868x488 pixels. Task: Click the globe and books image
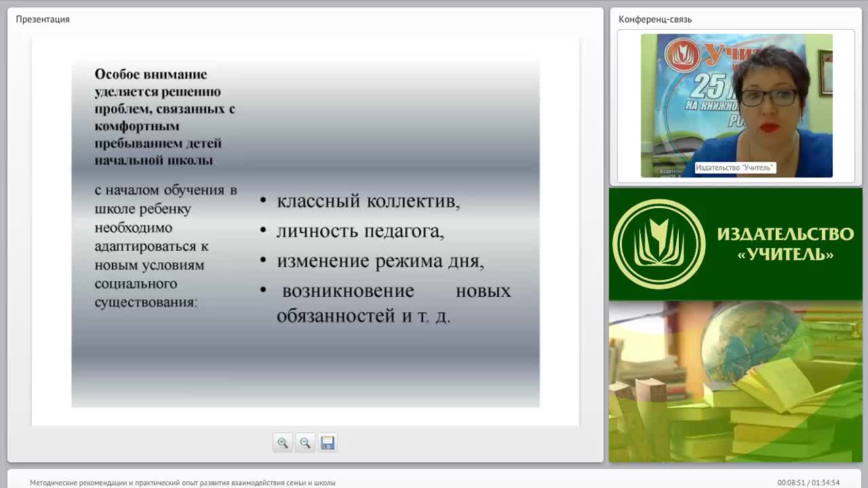point(736,382)
